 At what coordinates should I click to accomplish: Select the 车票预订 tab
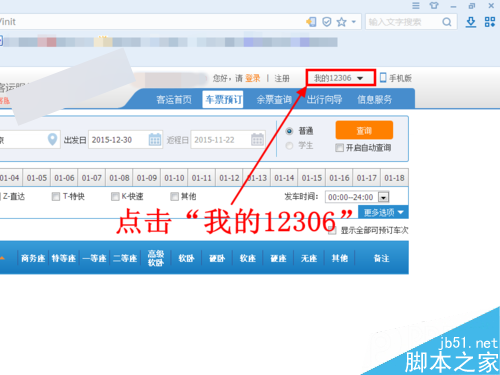point(223,99)
